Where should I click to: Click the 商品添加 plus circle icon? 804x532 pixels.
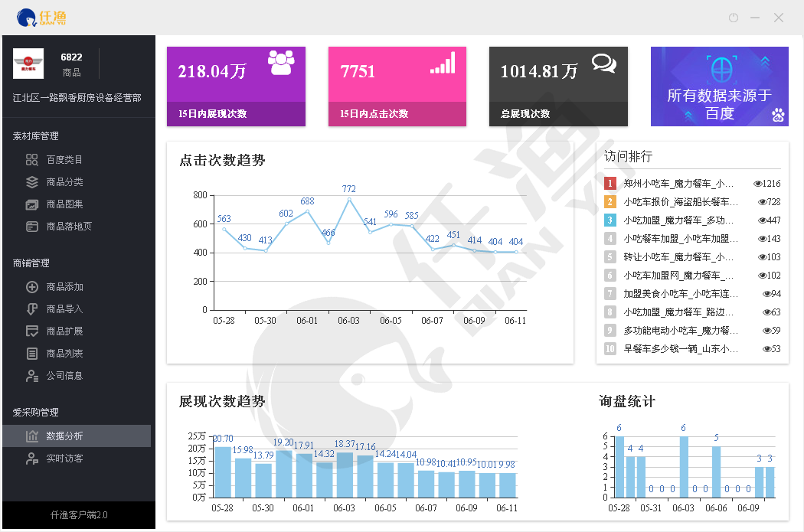(x=32, y=287)
